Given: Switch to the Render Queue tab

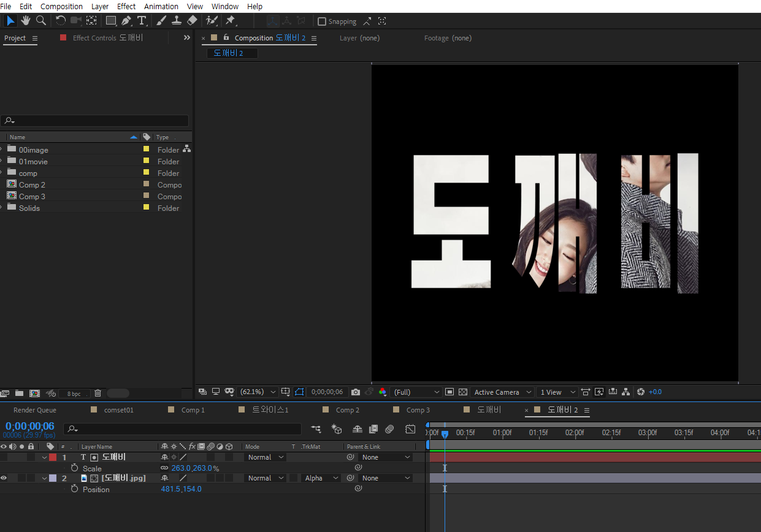Looking at the screenshot, I should click(x=35, y=410).
